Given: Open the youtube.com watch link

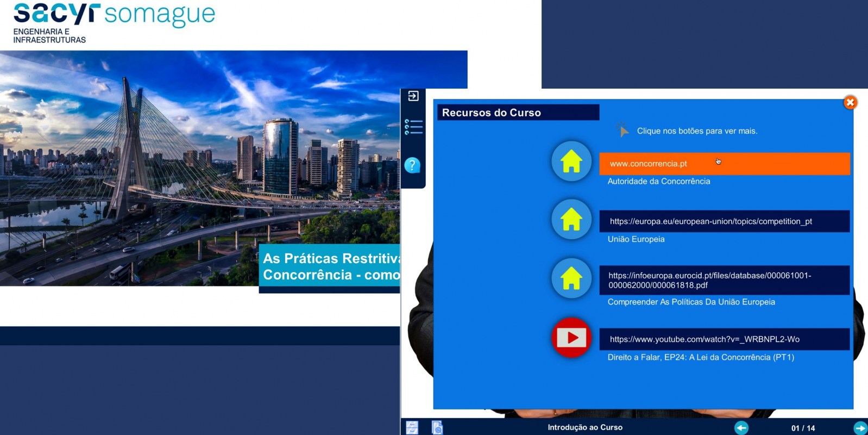Looking at the screenshot, I should coord(724,339).
